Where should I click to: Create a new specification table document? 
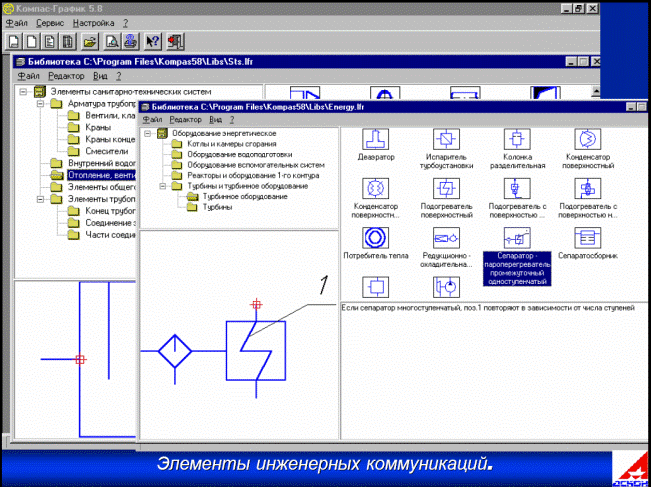point(67,41)
